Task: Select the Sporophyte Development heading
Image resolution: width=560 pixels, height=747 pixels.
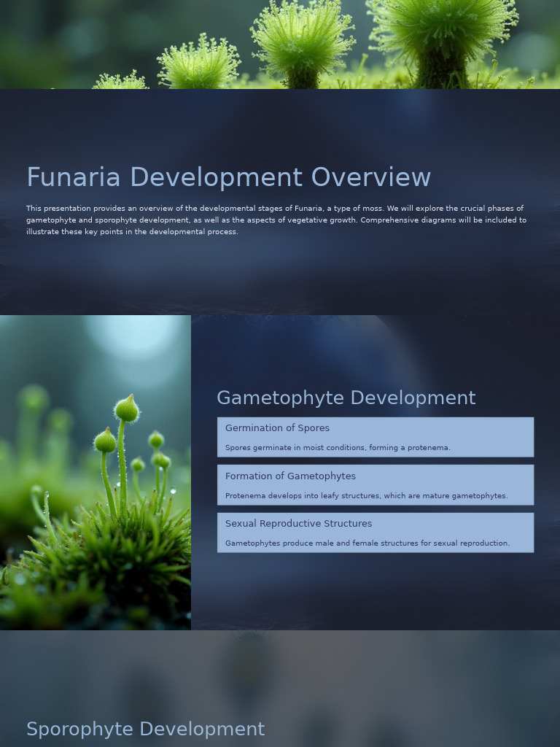Action: [145, 729]
